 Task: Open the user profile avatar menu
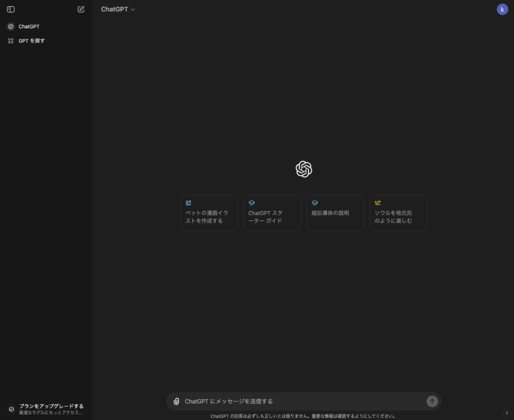[502, 9]
